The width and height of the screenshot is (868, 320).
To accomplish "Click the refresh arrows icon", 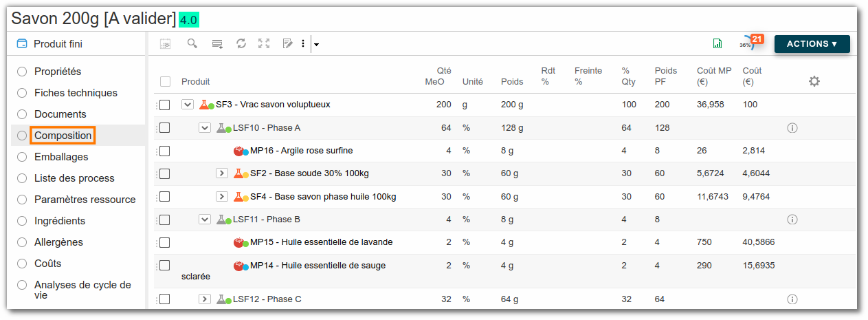I will coord(241,43).
